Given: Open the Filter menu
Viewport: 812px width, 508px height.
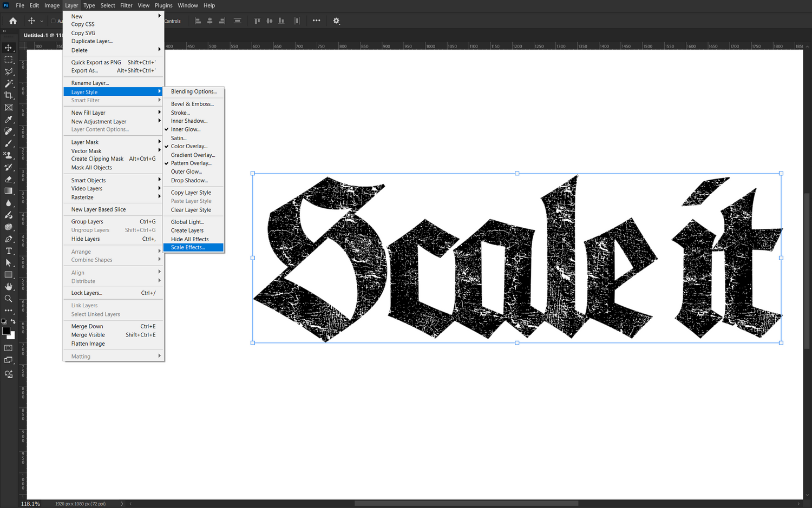Looking at the screenshot, I should click(x=126, y=5).
